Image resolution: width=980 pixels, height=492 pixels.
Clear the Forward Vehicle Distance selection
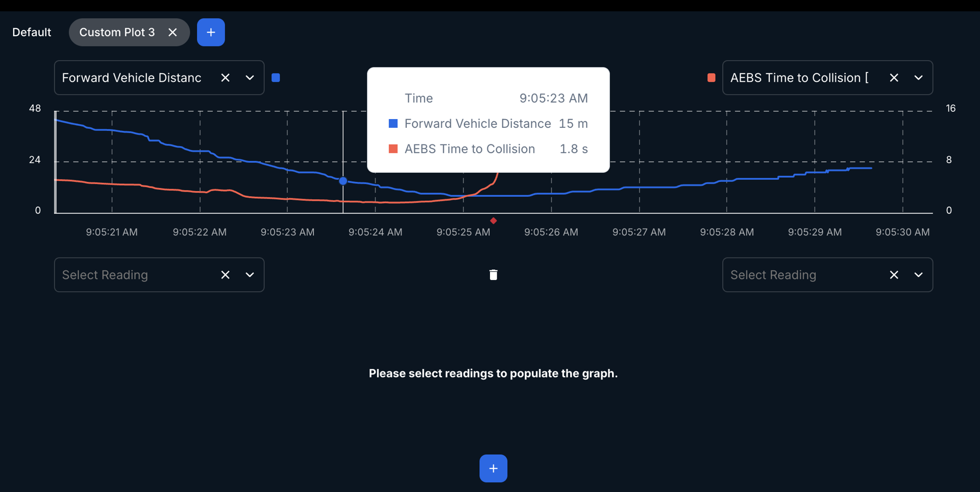coord(225,78)
